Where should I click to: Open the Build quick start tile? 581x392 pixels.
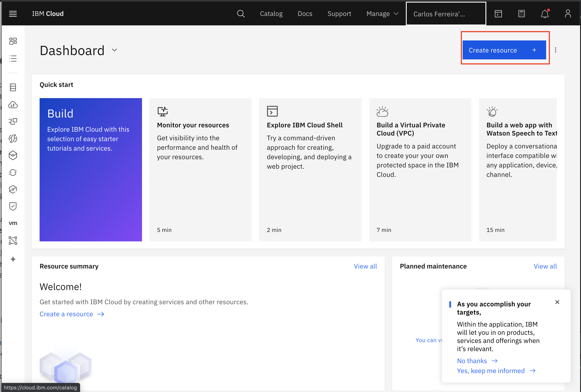[91, 170]
